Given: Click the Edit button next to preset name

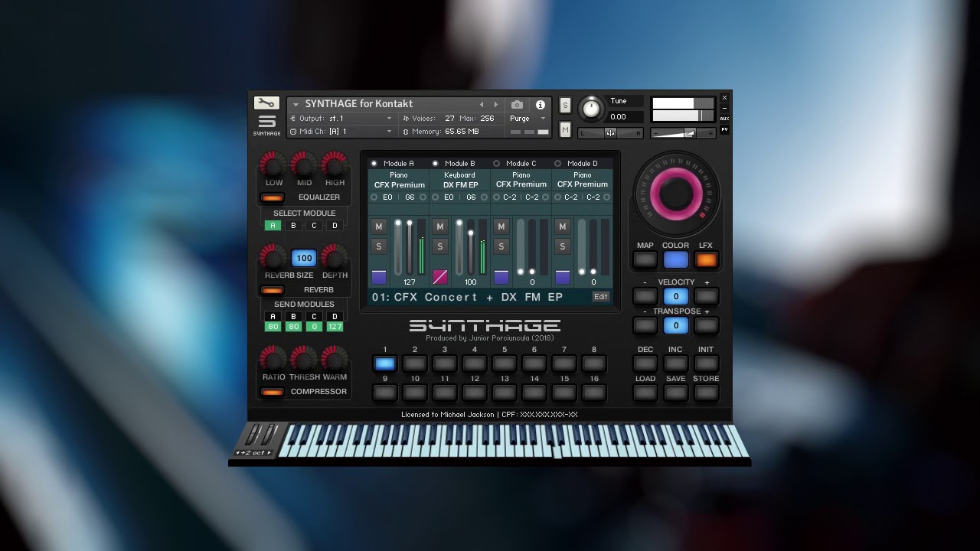Looking at the screenshot, I should tap(601, 297).
